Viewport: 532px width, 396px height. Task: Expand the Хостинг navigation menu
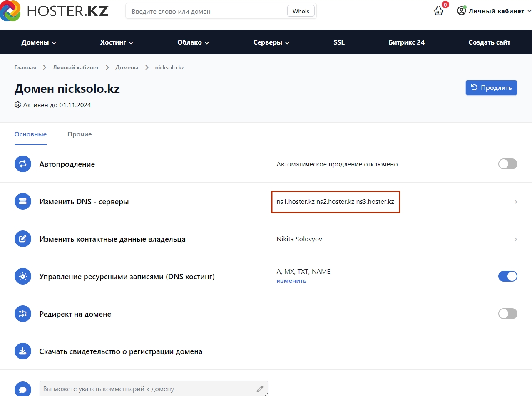117,42
